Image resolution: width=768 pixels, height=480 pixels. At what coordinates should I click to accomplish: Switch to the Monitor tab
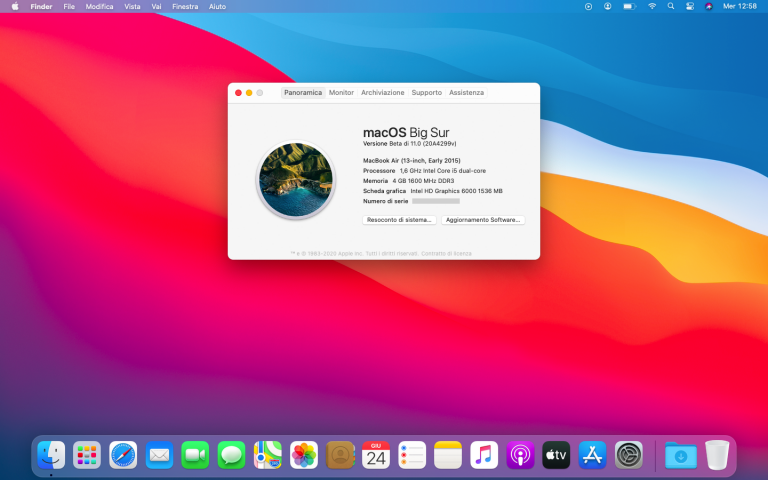point(341,93)
